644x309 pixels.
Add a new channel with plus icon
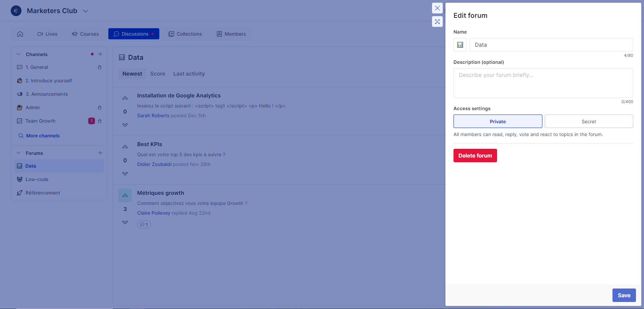100,54
